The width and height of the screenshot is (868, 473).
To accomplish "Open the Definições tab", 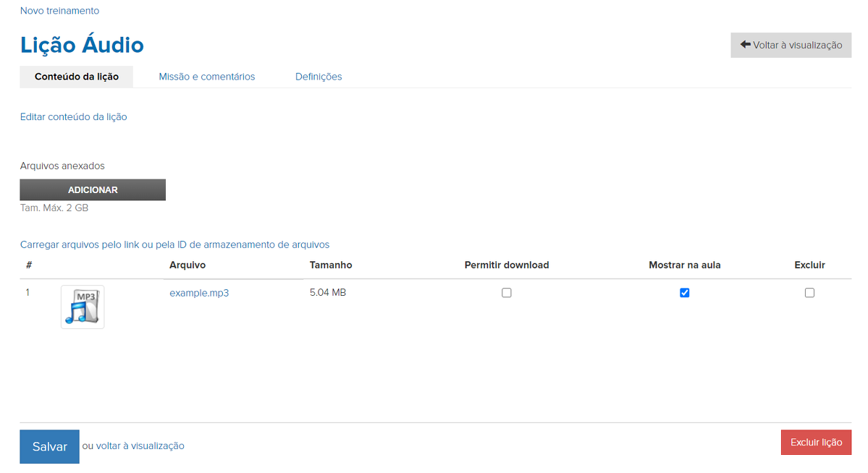I will pyautogui.click(x=319, y=77).
